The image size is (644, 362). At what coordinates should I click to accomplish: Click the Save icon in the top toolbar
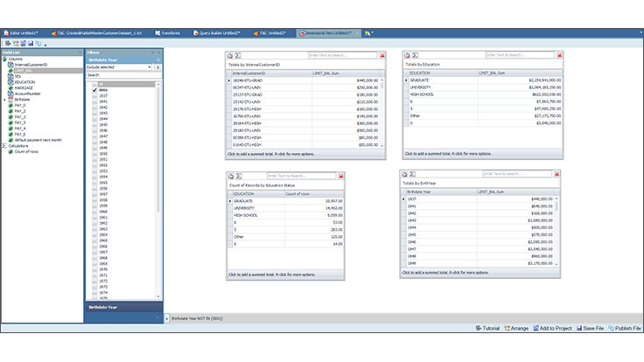(31, 43)
